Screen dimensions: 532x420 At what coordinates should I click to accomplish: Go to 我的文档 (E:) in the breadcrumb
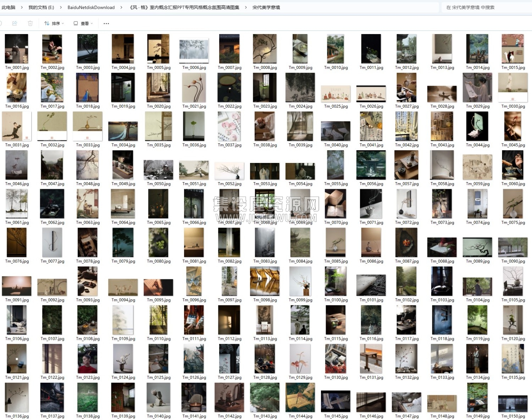pos(41,7)
